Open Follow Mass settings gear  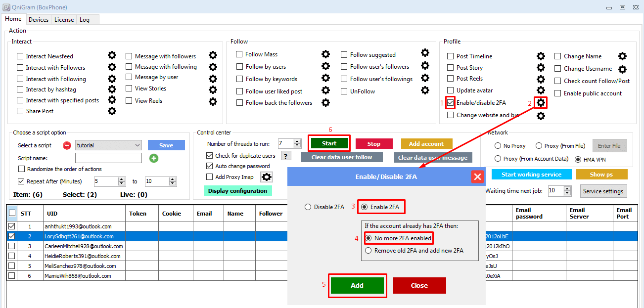pos(325,54)
